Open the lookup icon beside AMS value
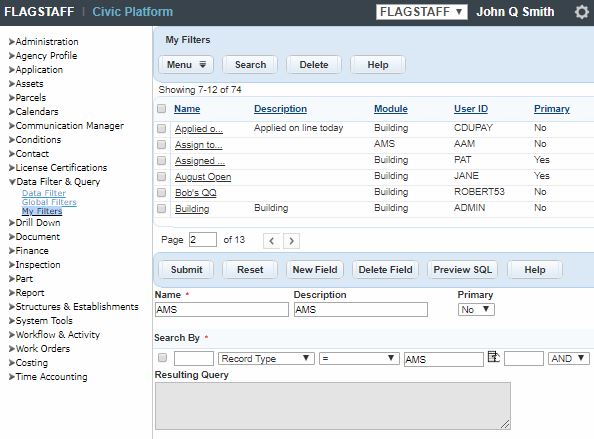This screenshot has width=594, height=439. pyautogui.click(x=493, y=357)
